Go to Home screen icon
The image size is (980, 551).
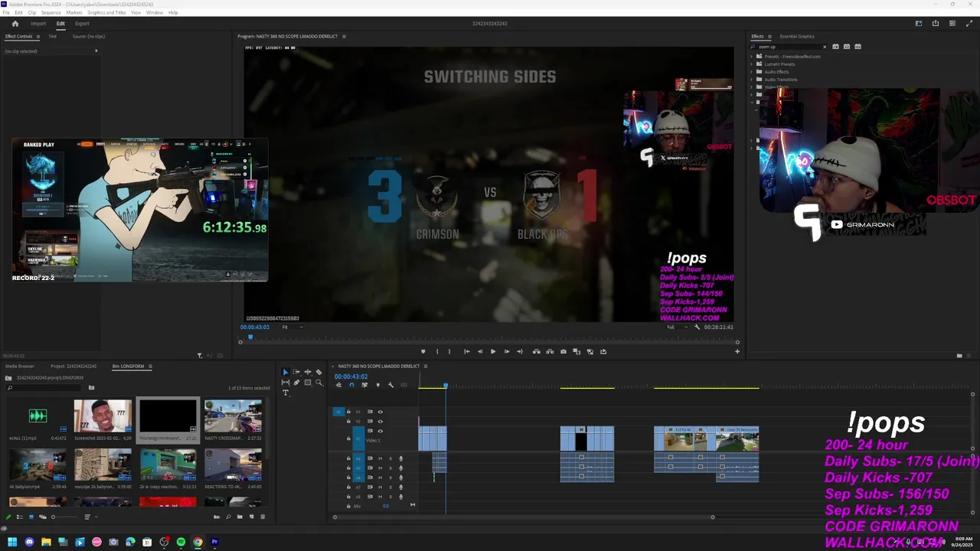click(x=15, y=24)
